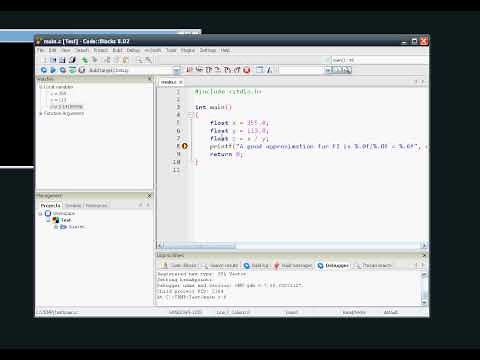Viewport: 480px width, 360px height.
Task: Switch to the Build log tab
Action: tap(256, 265)
